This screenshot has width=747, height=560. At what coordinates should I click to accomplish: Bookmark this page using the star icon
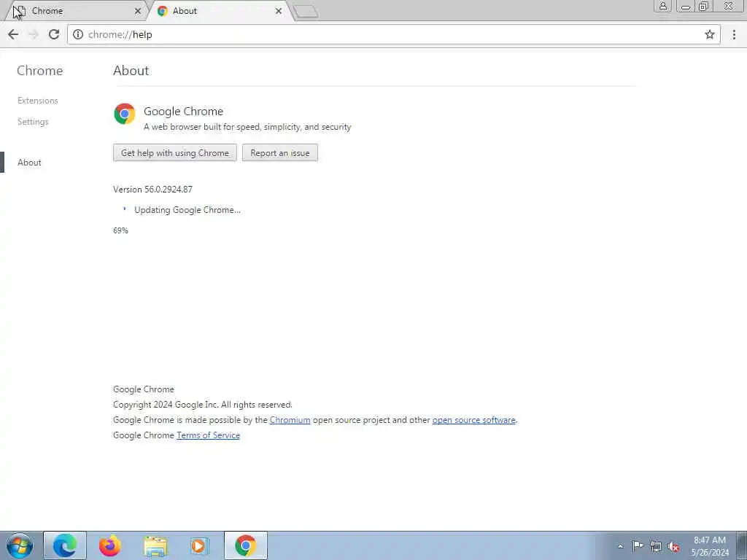[x=709, y=34]
